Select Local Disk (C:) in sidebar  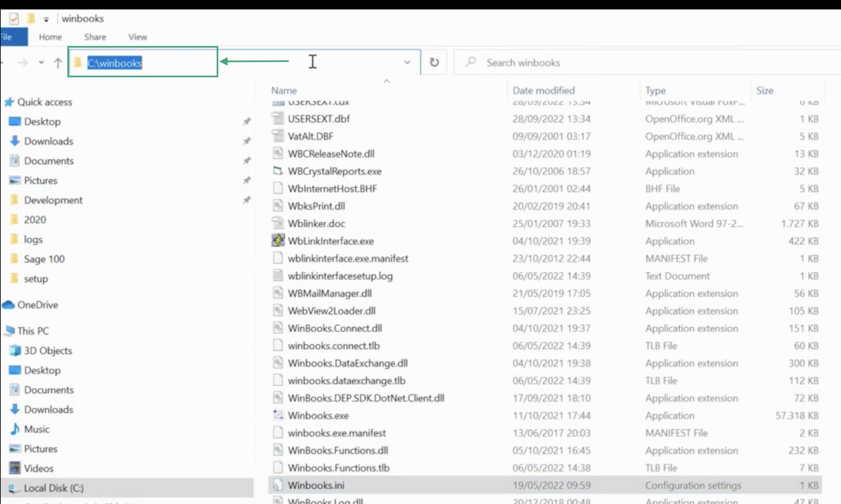click(53, 488)
